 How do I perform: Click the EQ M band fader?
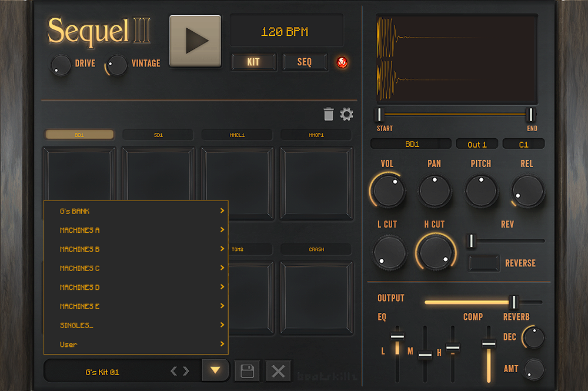click(x=425, y=355)
